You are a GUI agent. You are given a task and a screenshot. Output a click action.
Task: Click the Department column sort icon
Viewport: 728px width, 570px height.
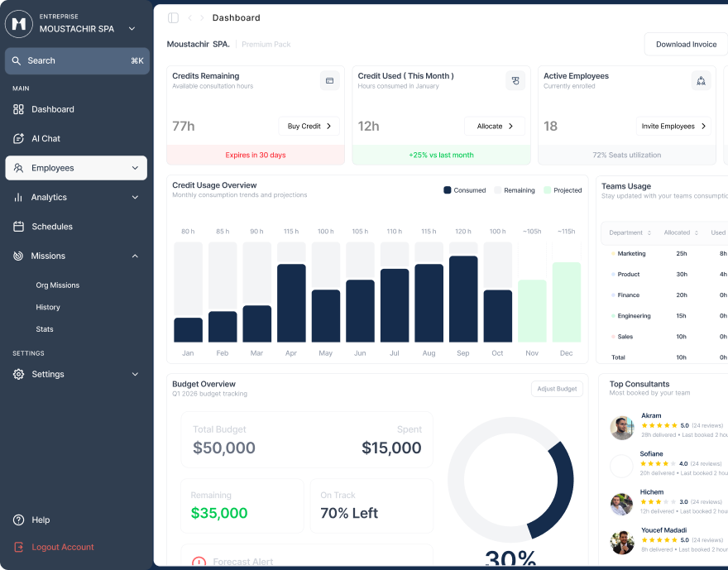point(649,232)
